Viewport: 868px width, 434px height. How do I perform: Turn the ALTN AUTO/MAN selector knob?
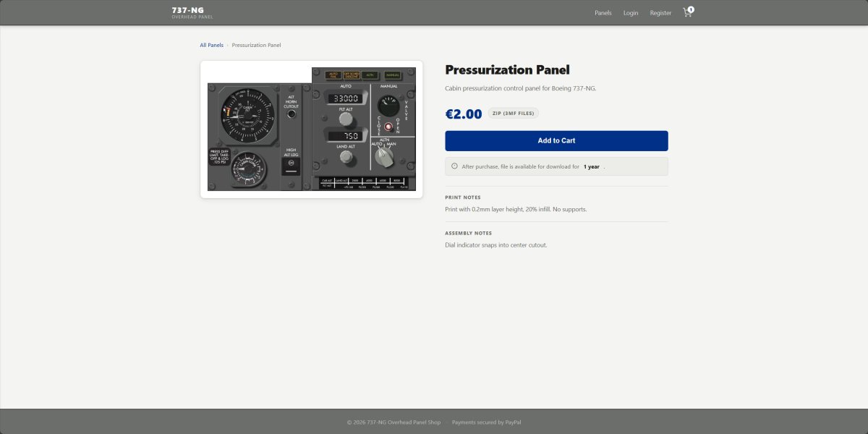384,156
